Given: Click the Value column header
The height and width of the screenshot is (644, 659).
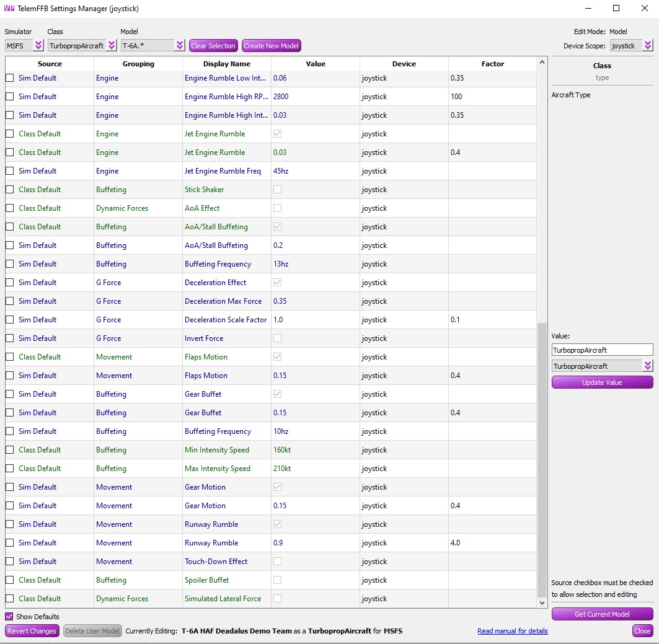Looking at the screenshot, I should coord(316,64).
